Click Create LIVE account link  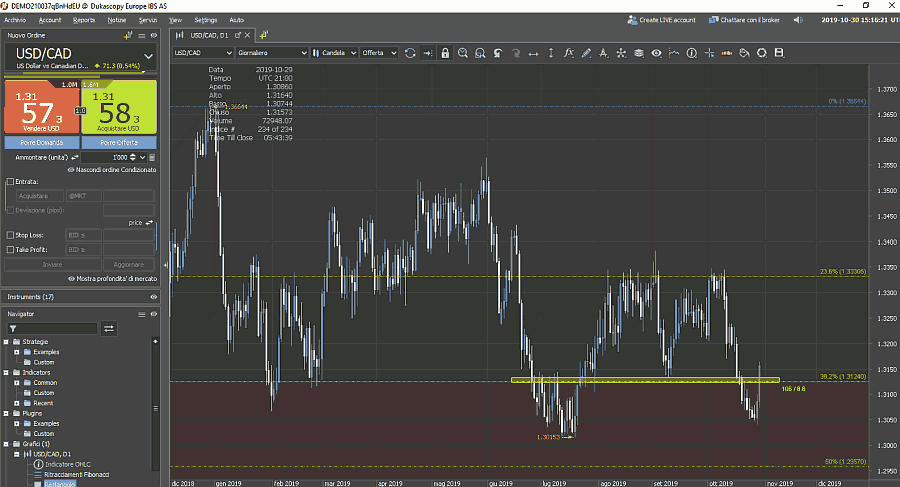[661, 19]
